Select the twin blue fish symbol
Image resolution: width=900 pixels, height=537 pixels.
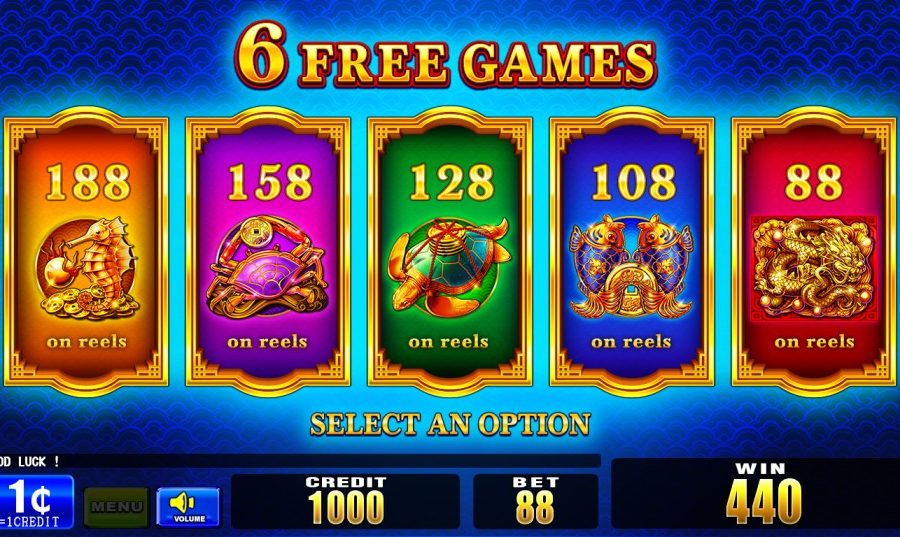631,266
